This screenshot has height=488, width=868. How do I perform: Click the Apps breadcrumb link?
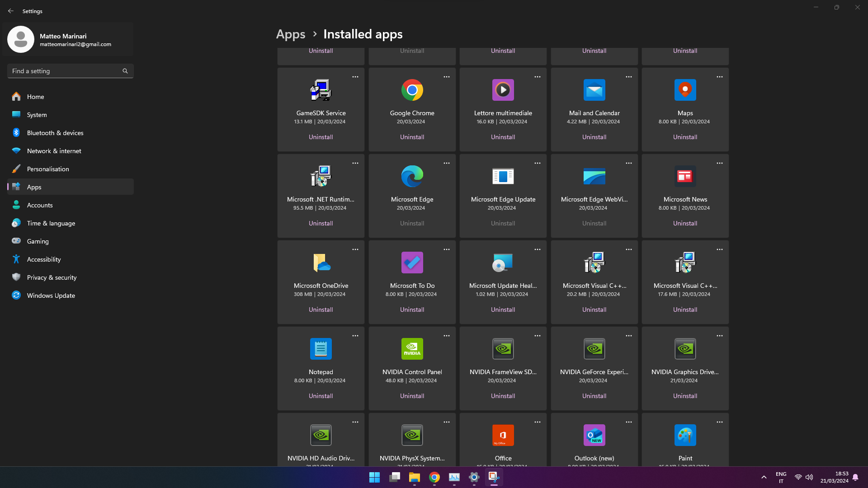coord(291,34)
